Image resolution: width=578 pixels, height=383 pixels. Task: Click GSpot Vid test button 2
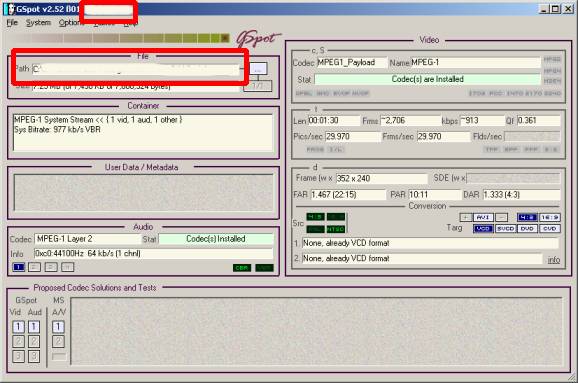(18, 342)
